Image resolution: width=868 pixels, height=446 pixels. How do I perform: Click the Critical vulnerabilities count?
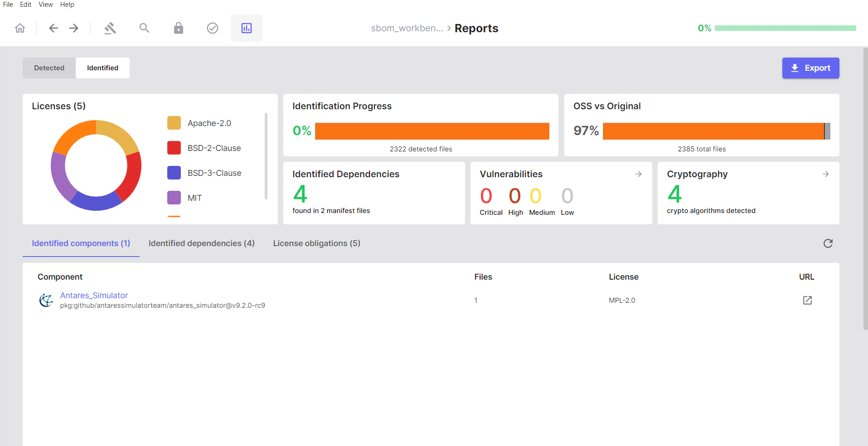pyautogui.click(x=486, y=196)
